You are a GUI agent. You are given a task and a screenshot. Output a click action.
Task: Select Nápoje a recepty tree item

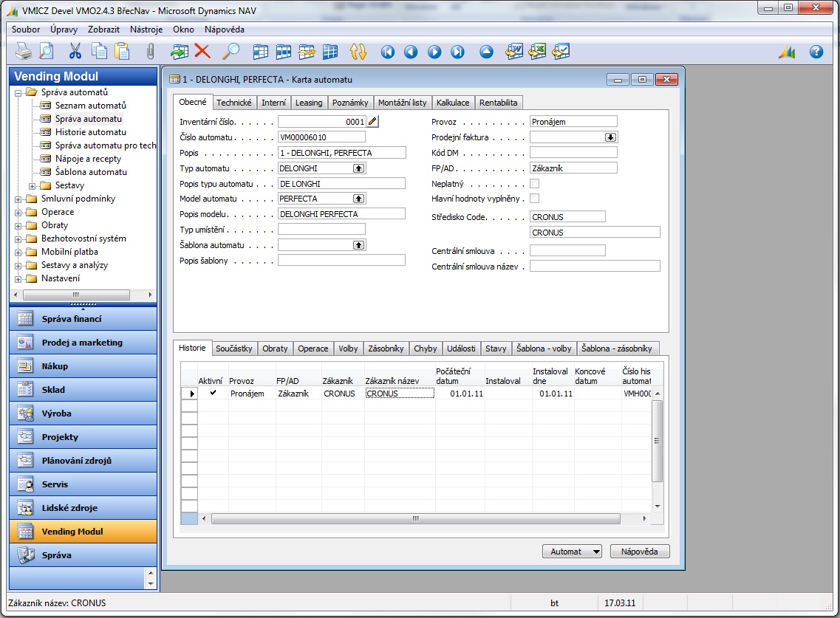[88, 159]
